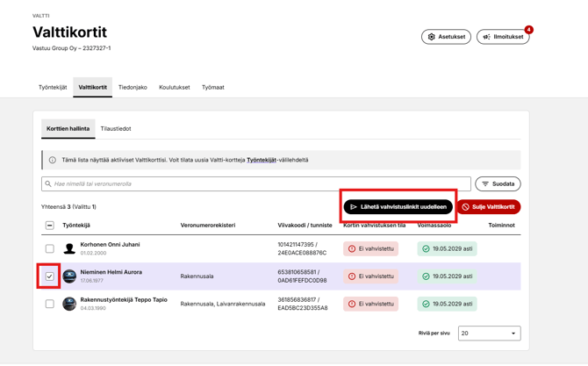Click the megaphone icon in Ilmoitukset
Image resolution: width=588 pixels, height=366 pixels.
[x=486, y=37]
